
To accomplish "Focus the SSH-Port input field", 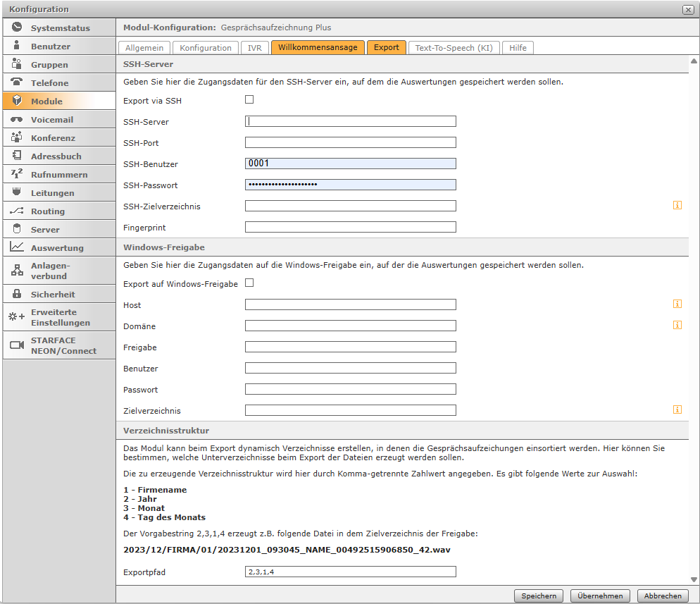I will coord(350,142).
